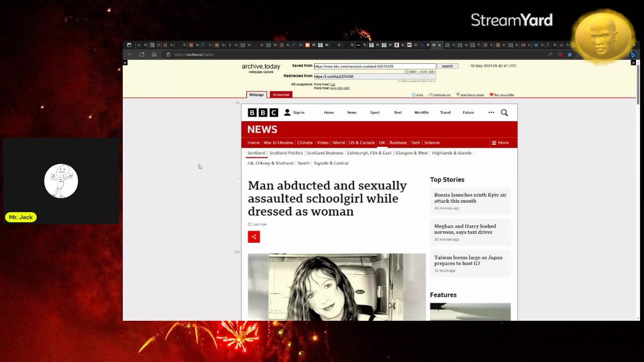Click the red share button under headline
The image size is (644, 362).
[254, 237]
